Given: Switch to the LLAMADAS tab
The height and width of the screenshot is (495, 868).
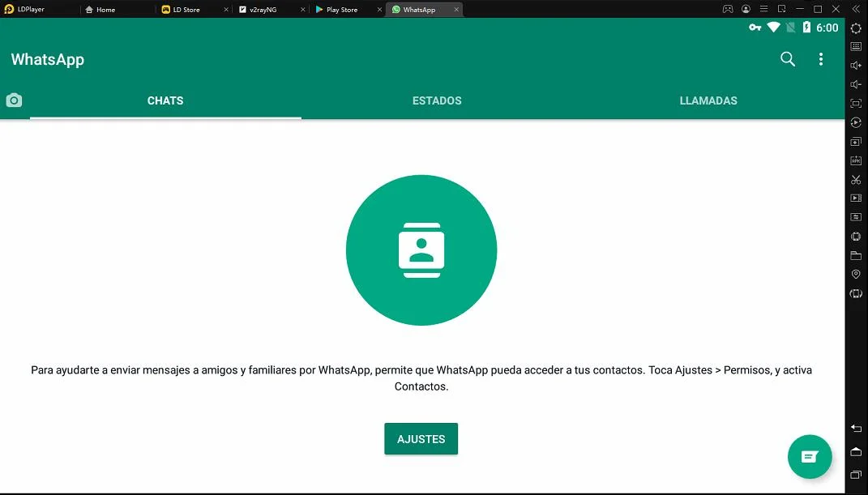Looking at the screenshot, I should [x=708, y=100].
